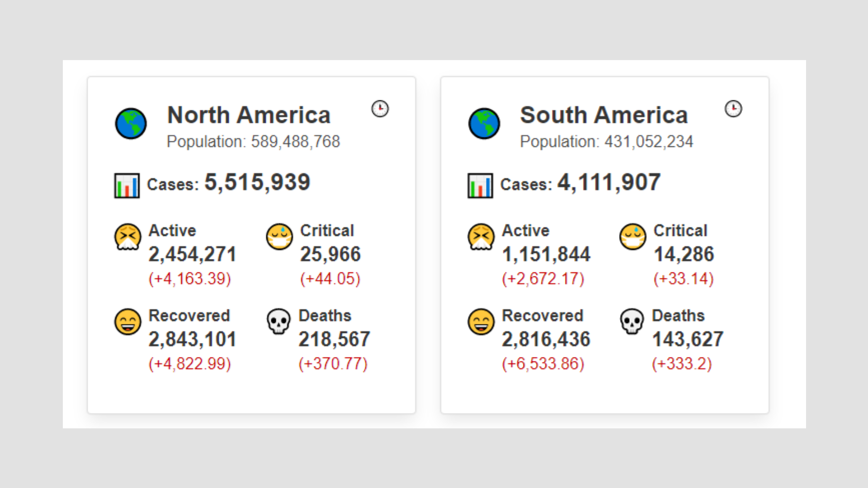Click the sneezing face icon for North America Active
Screen dimensions: 868x488
coord(128,236)
